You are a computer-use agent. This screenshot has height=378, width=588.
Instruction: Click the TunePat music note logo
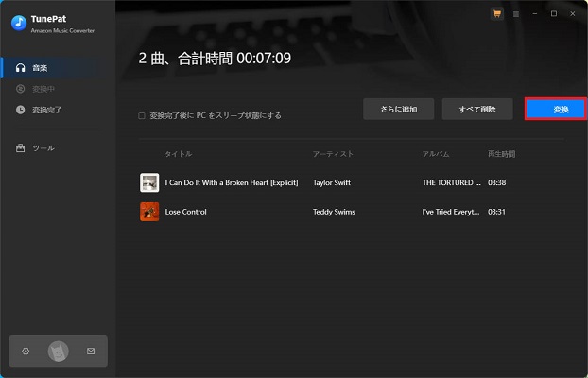(19, 23)
